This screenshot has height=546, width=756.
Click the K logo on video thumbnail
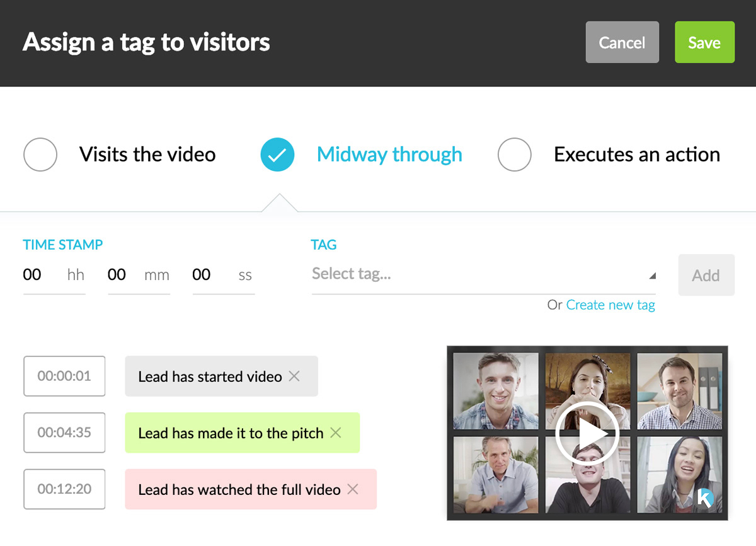[x=706, y=498]
